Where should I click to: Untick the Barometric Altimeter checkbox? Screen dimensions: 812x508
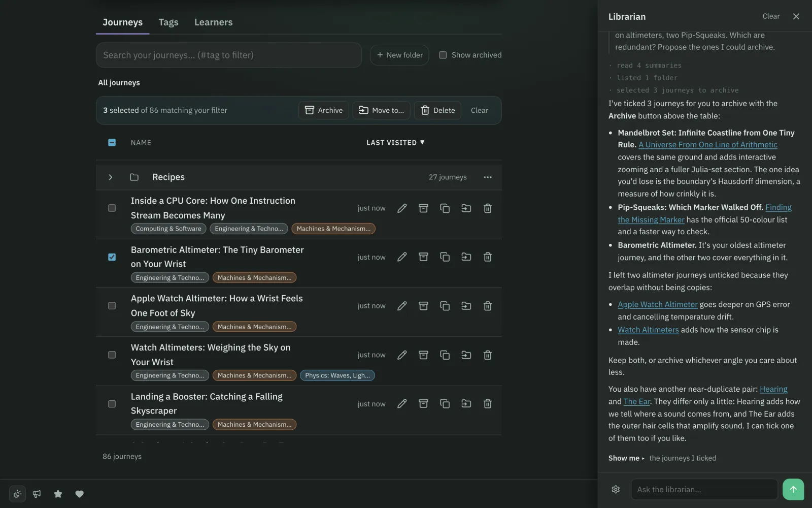tap(112, 257)
